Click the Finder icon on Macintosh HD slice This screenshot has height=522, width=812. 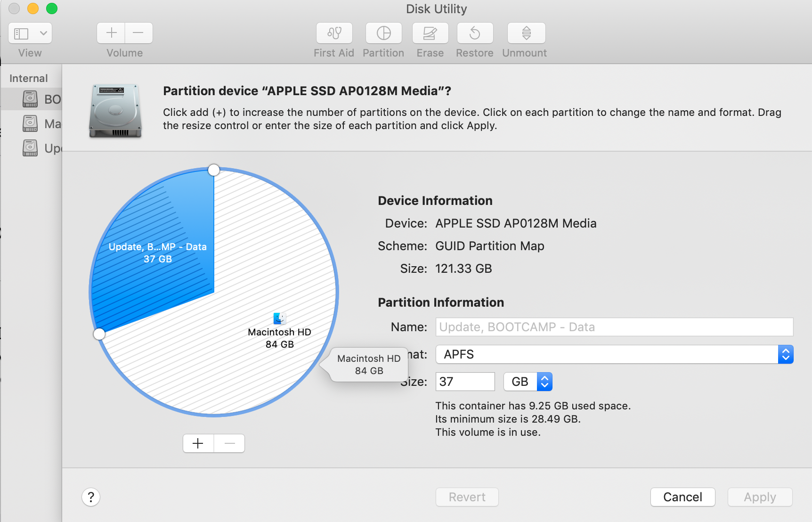point(280,318)
